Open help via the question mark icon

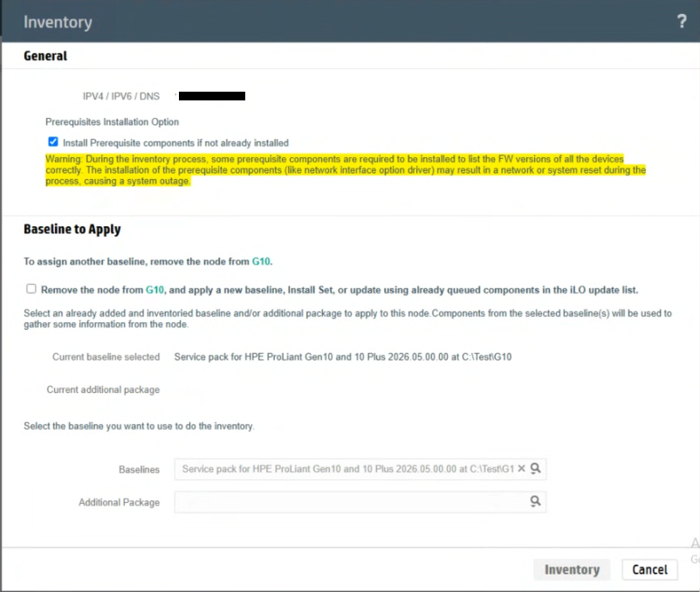(x=682, y=21)
